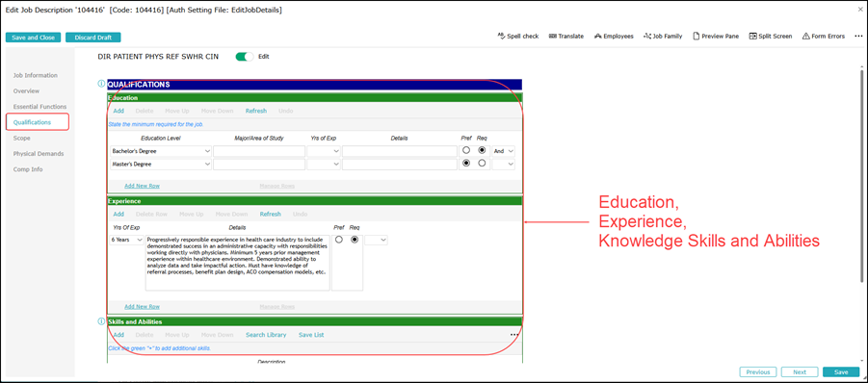Enable Split Screen view
Viewport: 868px width, 383px height.
[x=770, y=36]
